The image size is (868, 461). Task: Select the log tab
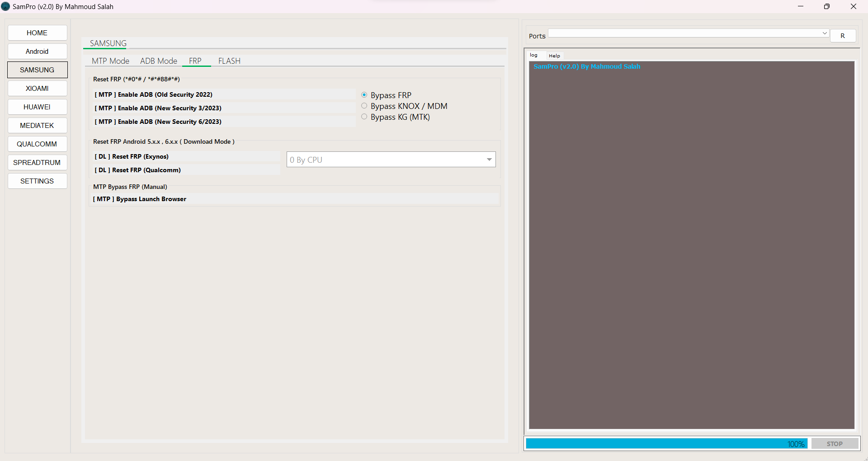[534, 55]
